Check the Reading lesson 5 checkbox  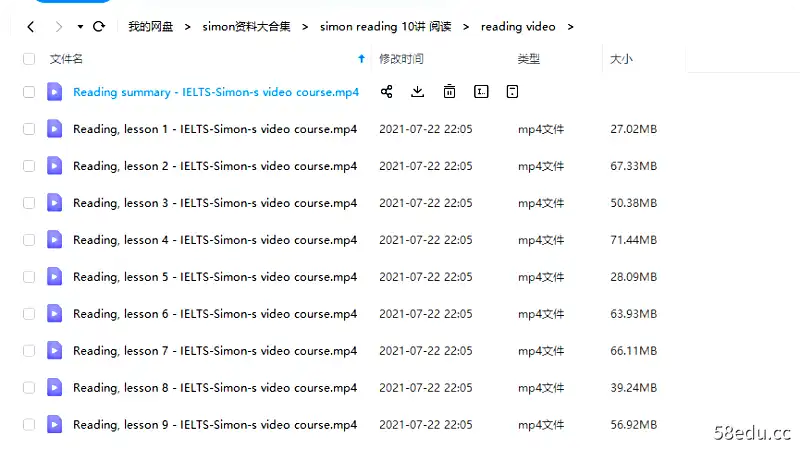click(29, 277)
